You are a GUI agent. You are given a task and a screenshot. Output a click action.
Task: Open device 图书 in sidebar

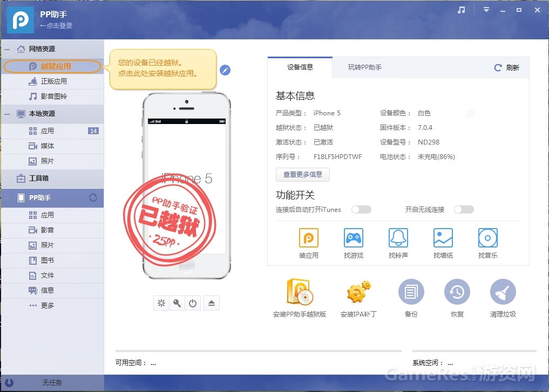point(52,260)
